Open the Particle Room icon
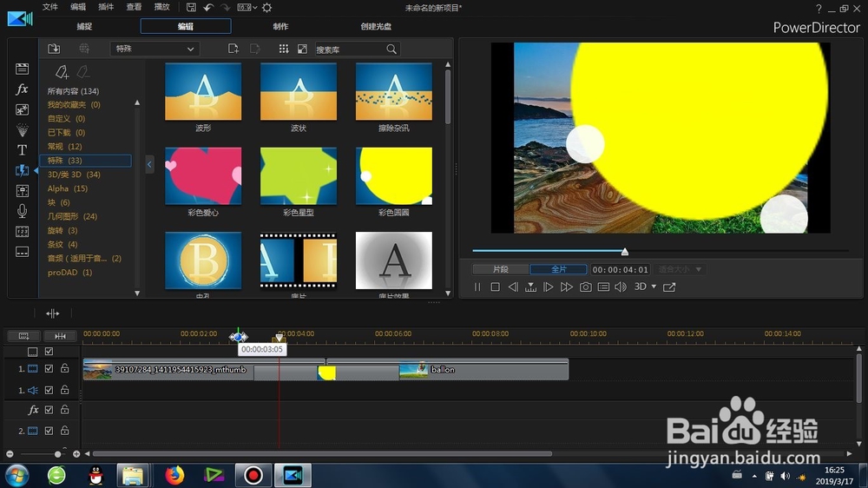The height and width of the screenshot is (488, 868). click(23, 130)
